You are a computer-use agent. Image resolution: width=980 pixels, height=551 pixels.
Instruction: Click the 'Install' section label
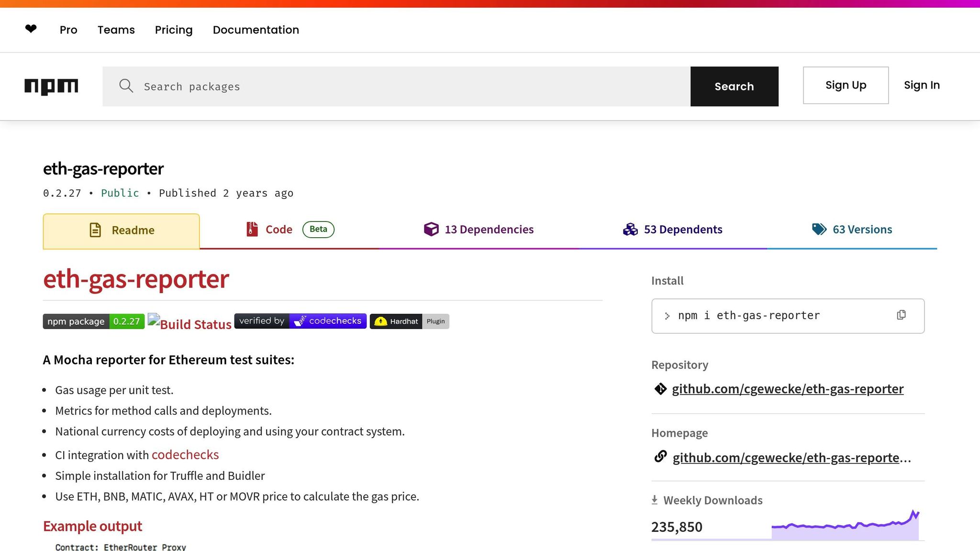668,281
